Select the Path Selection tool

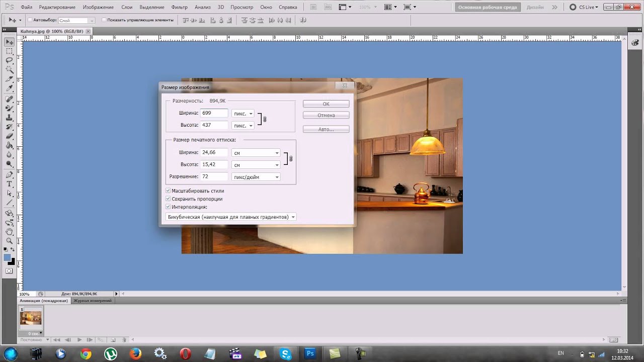pos(9,194)
